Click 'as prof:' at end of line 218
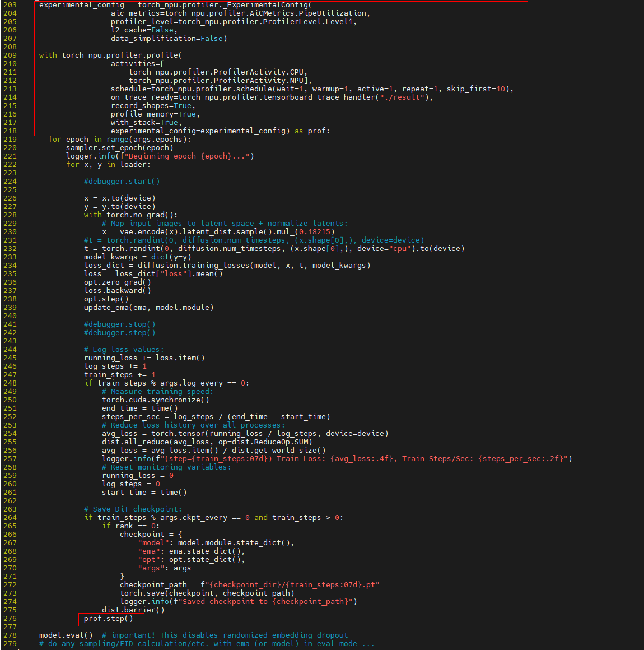This screenshot has width=644, height=650. (x=312, y=131)
